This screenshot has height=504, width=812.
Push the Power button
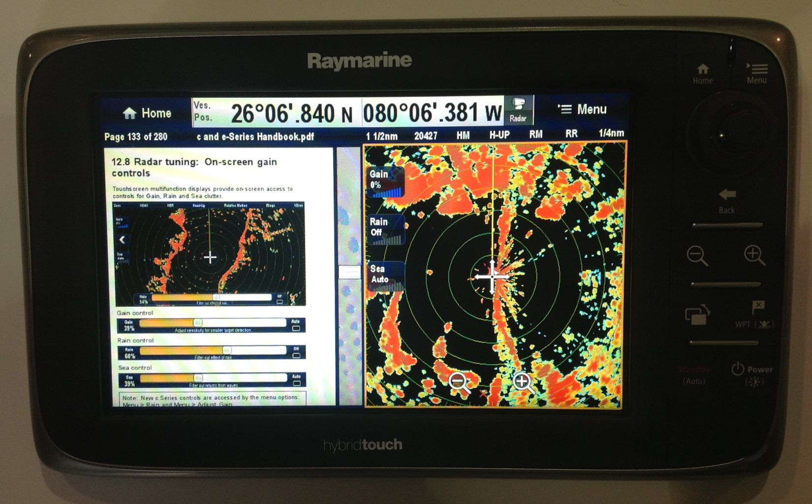click(x=751, y=375)
